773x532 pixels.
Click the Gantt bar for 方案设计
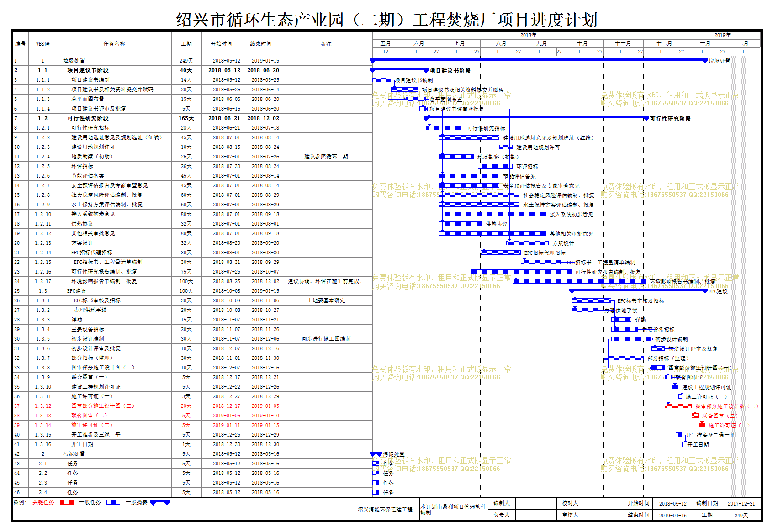527,243
